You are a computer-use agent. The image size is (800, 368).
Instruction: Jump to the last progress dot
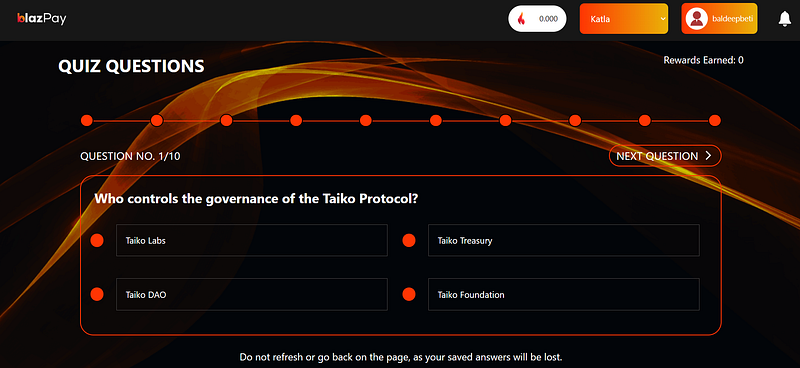point(715,120)
